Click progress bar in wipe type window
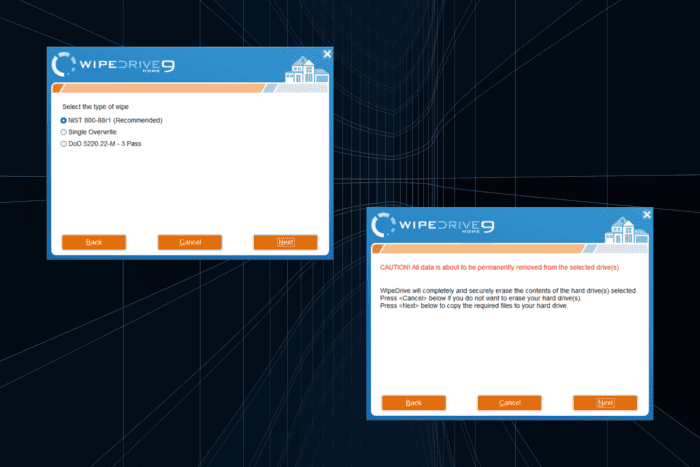The image size is (700, 467). pyautogui.click(x=190, y=88)
